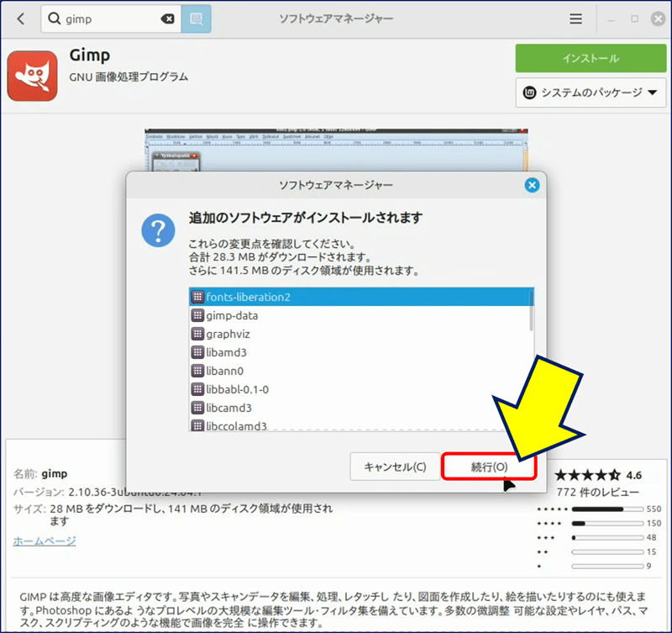Screen dimensions: 672x633
Task: Click the 772 reviews count text
Action: (x=597, y=492)
